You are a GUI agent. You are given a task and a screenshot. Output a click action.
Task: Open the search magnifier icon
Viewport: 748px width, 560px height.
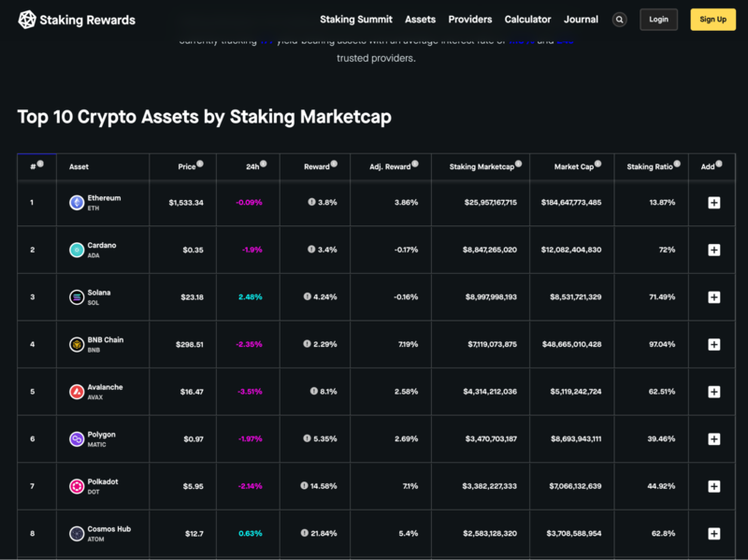pos(619,20)
